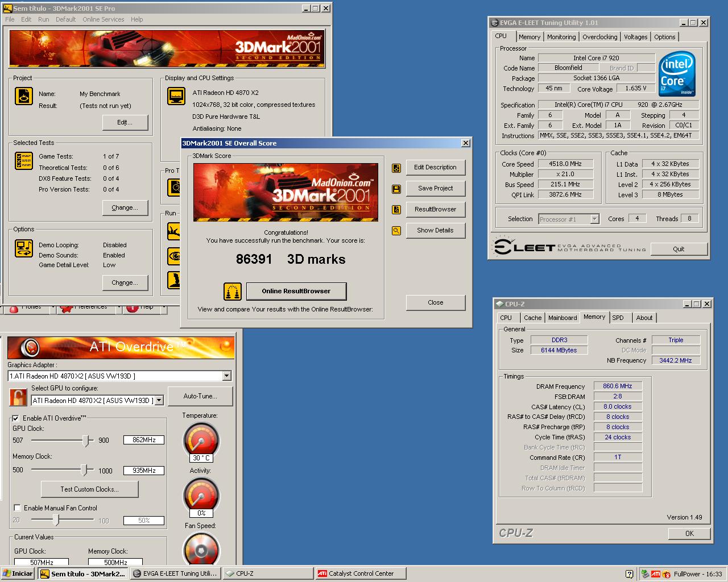The height and width of the screenshot is (582, 728).
Task: Enable ATI Overdrive checkbox
Action: click(x=16, y=418)
